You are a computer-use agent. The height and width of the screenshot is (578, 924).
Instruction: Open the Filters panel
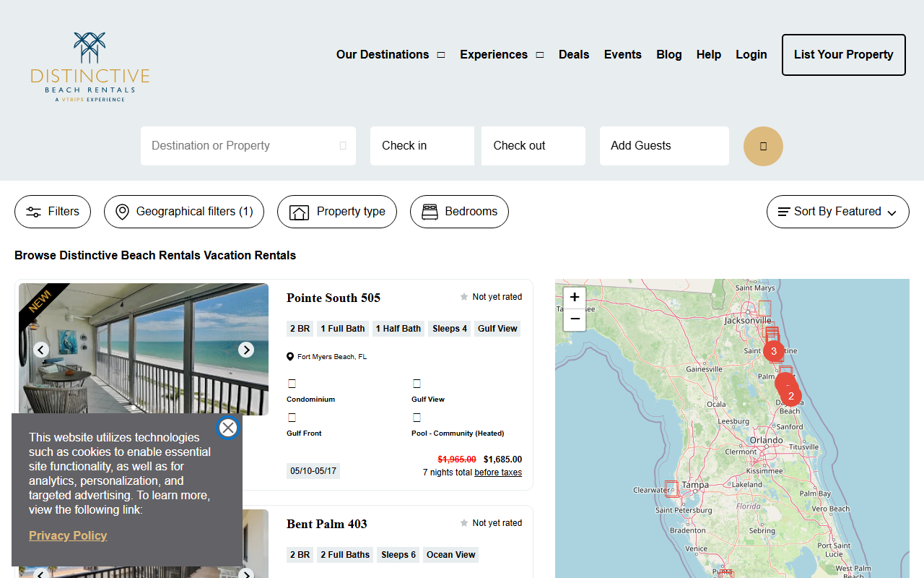coord(53,212)
